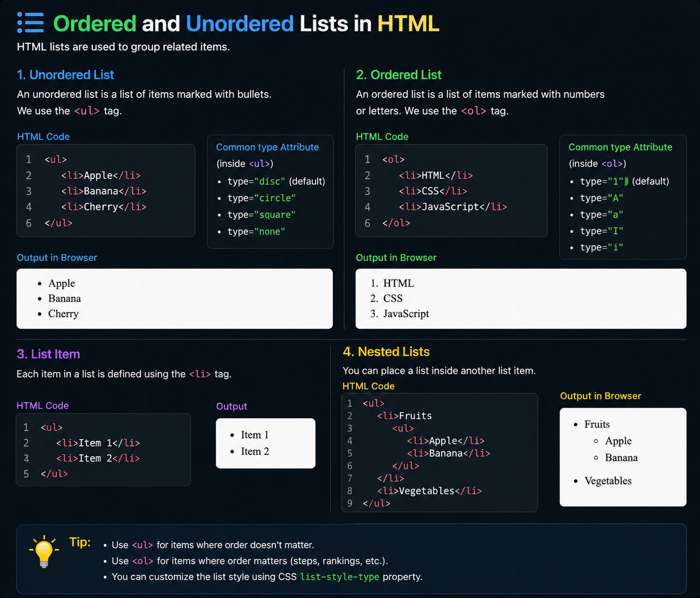700x598 pixels.
Task: Click code line "<li>HTML</li>"
Action: click(x=436, y=175)
